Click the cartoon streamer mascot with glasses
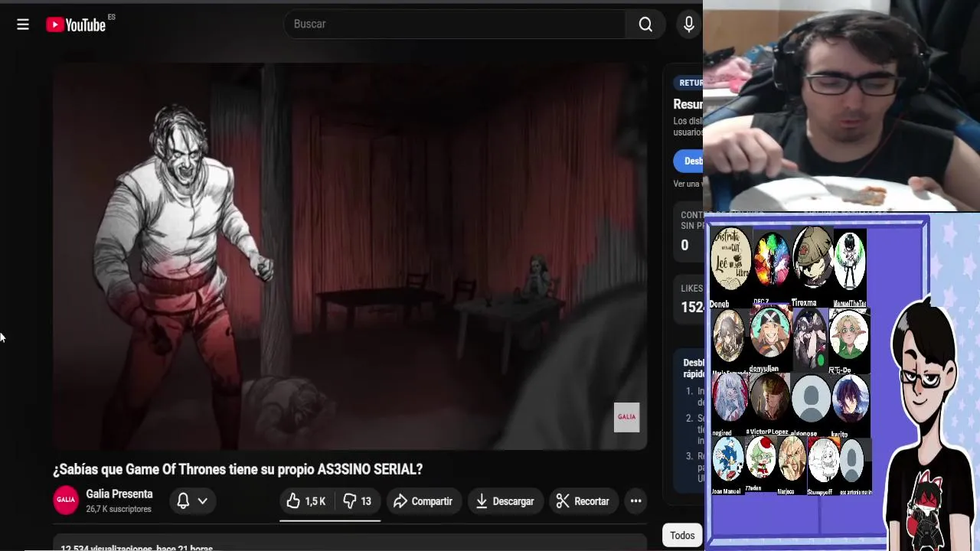The width and height of the screenshot is (980, 551). tap(928, 422)
